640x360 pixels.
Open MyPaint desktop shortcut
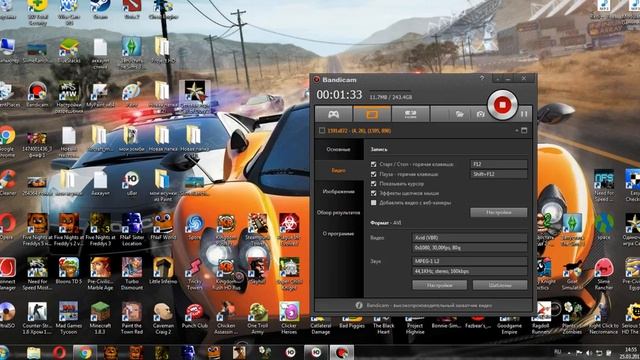click(x=100, y=95)
